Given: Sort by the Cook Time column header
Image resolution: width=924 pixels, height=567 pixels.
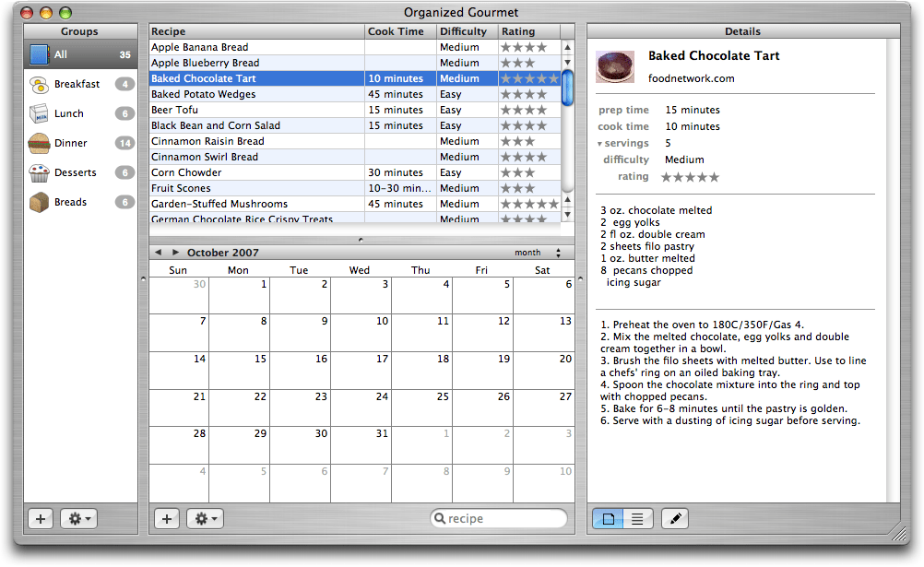Looking at the screenshot, I should 401,32.
